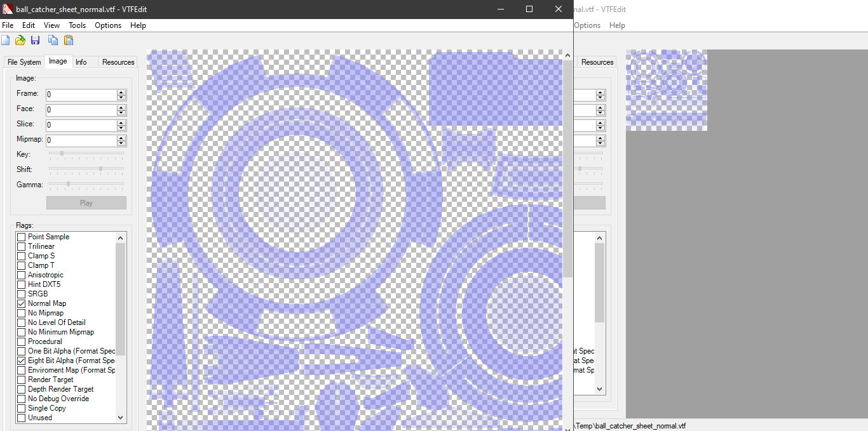868x431 pixels.
Task: Click the Gamma slider handle
Action: 69,184
